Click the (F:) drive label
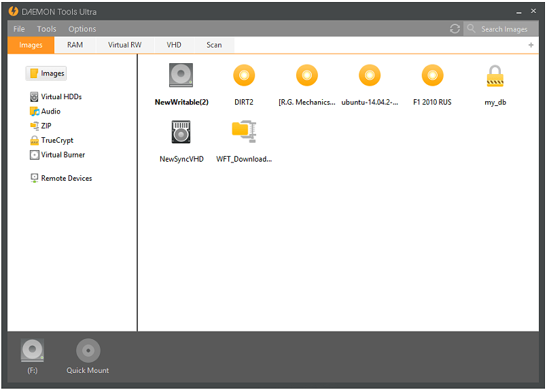The width and height of the screenshot is (547, 392). [x=32, y=370]
